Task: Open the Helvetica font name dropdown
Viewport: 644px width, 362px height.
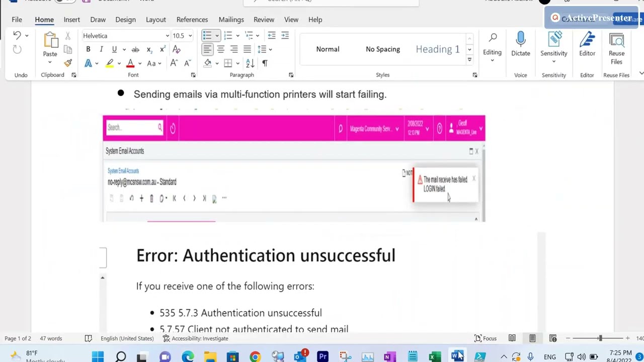Action: point(167,36)
